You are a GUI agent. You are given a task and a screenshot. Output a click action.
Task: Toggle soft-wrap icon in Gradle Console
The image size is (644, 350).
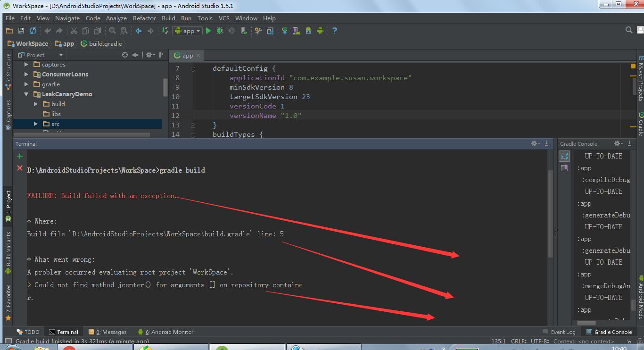(x=564, y=157)
